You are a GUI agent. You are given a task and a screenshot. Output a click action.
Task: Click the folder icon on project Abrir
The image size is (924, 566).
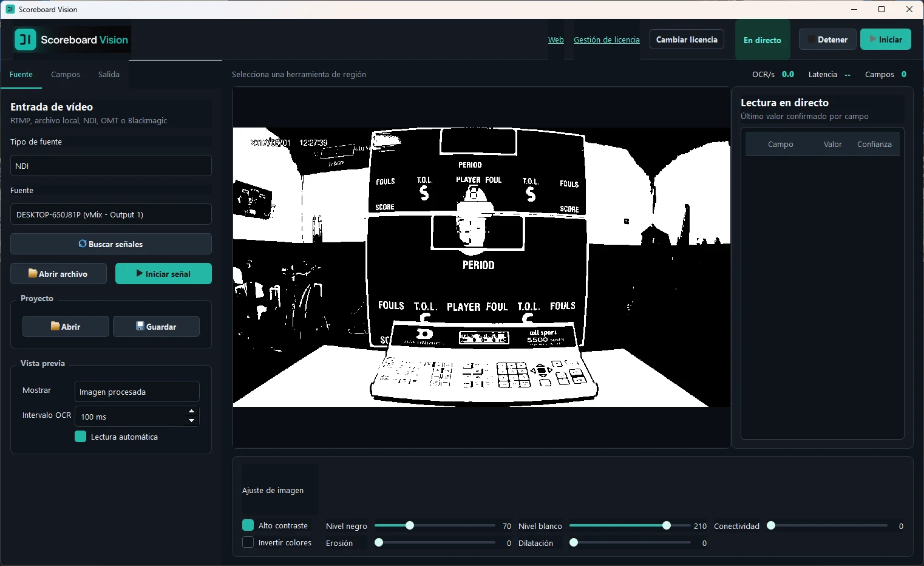[x=55, y=326]
